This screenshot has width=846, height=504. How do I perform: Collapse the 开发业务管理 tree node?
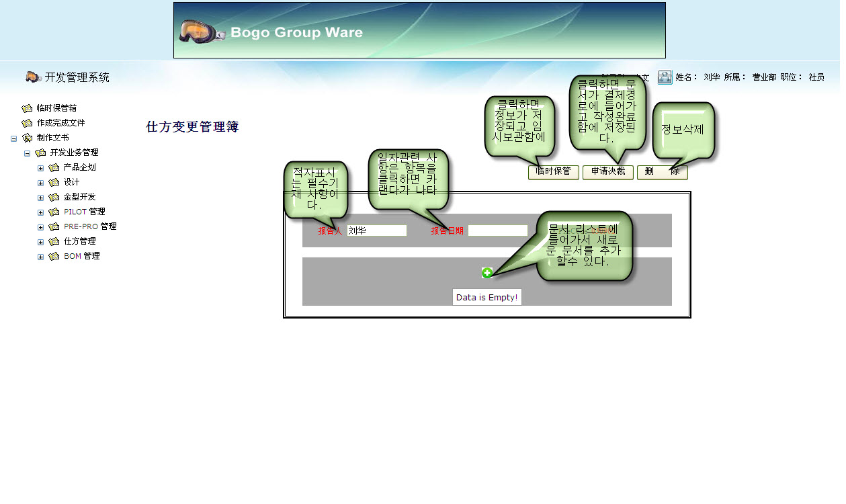pos(27,153)
